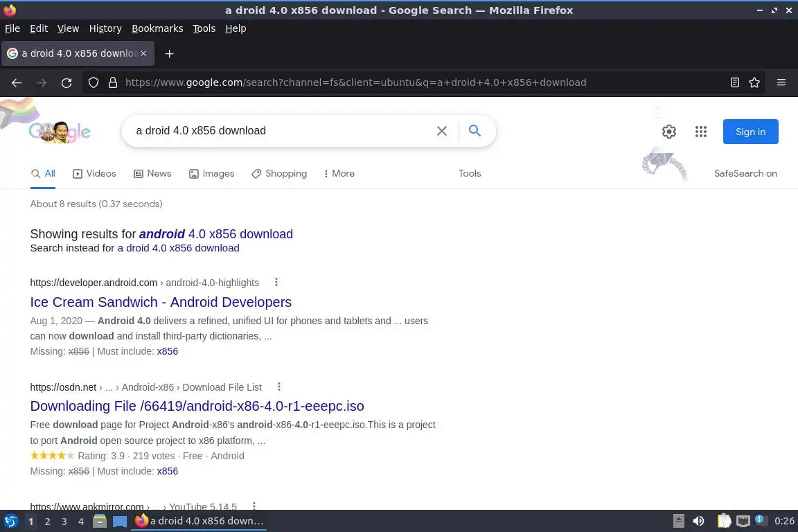This screenshot has width=798, height=532.
Task: Open corrected android 4.0 x856 download link
Action: 216,234
